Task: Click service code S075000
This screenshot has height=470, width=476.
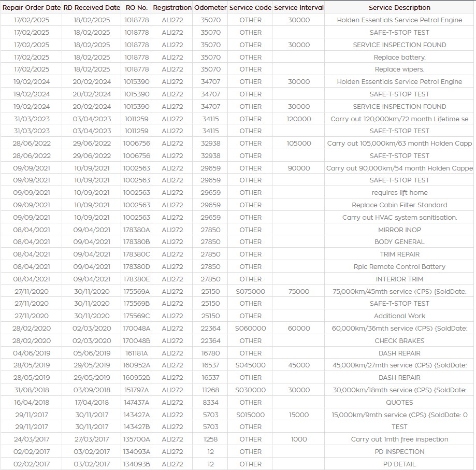Action: pos(251,291)
